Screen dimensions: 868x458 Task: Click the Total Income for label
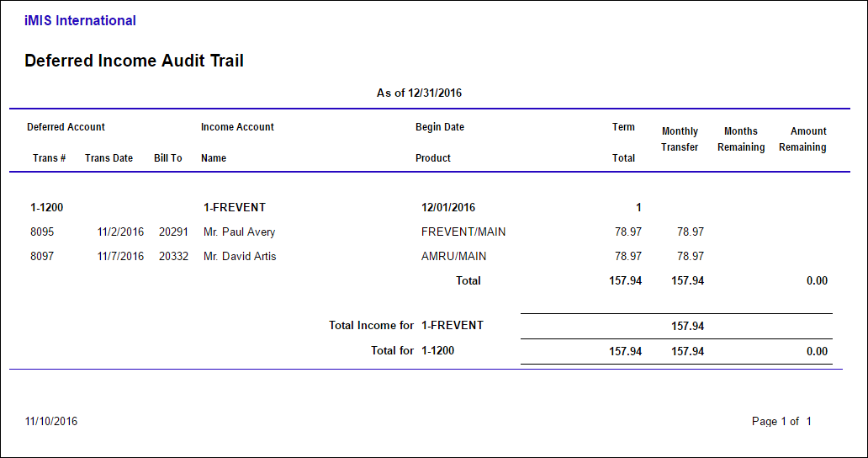pyautogui.click(x=372, y=326)
